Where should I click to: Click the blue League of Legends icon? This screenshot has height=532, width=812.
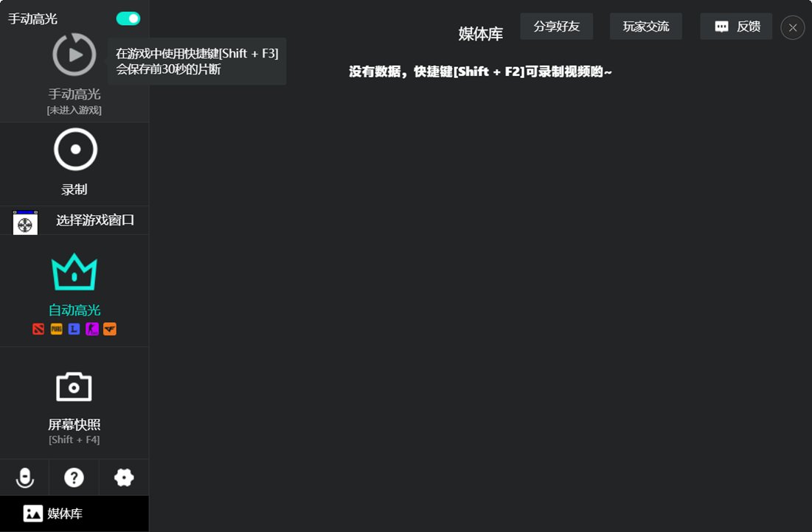(74, 329)
